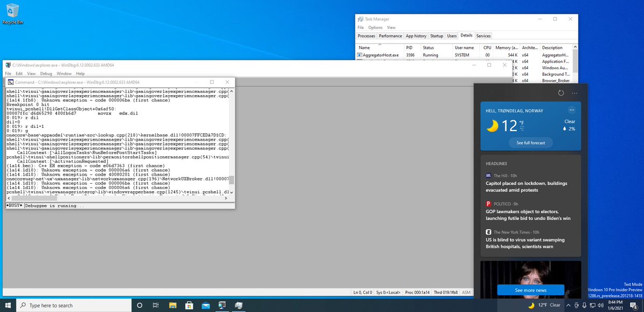Click the WinDbg command input field
Image resolution: width=644 pixels, height=312 pixels.
click(x=129, y=206)
